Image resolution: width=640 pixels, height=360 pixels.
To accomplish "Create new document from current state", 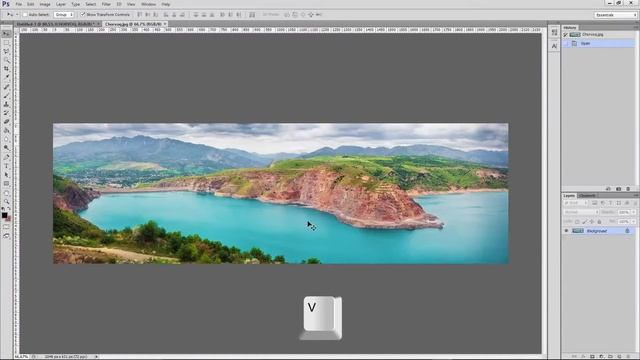I will coord(608,189).
